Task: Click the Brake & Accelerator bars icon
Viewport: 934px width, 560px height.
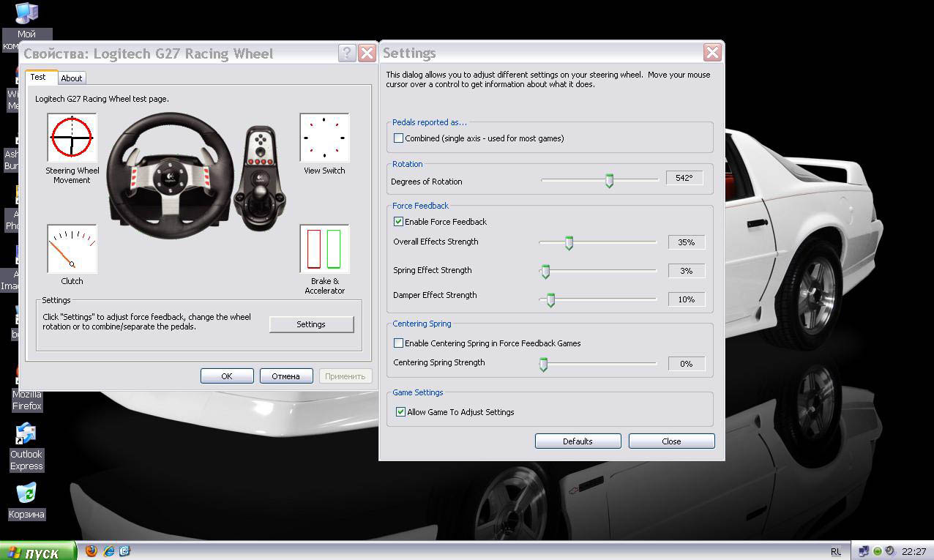Action: tap(324, 249)
